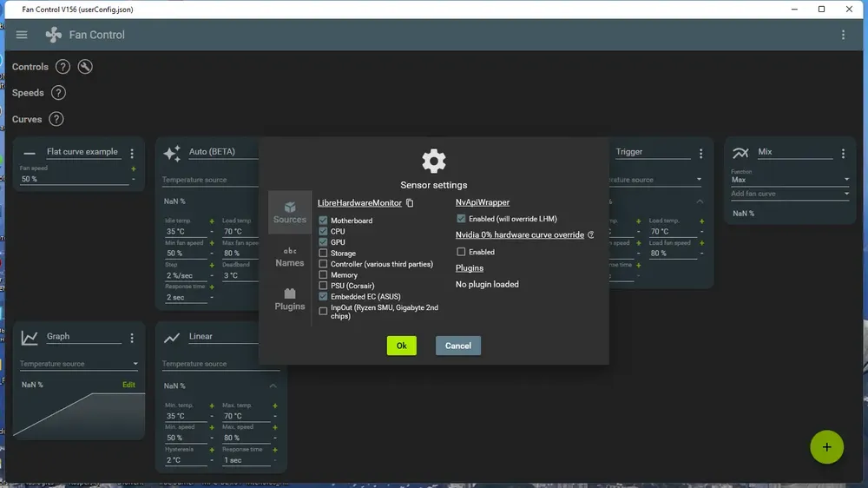The width and height of the screenshot is (868, 488).
Task: Click Edit on the Graph curve
Action: [x=128, y=385]
